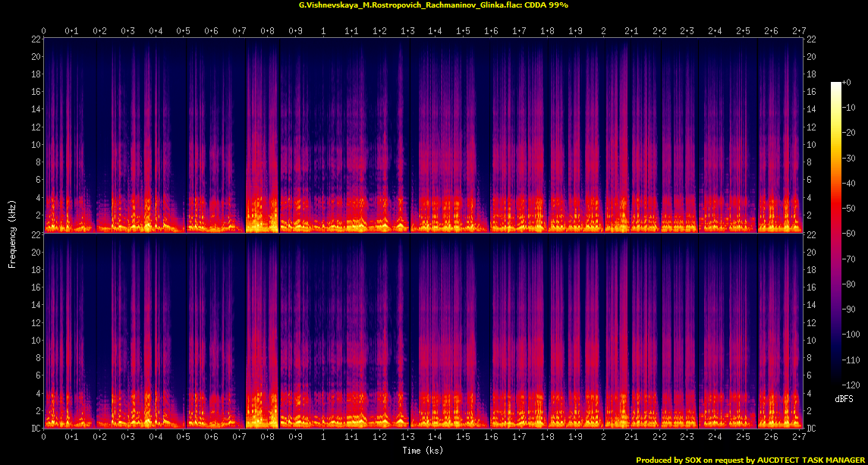
Task: Click the '+0' value on the color scale
Action: [847, 82]
